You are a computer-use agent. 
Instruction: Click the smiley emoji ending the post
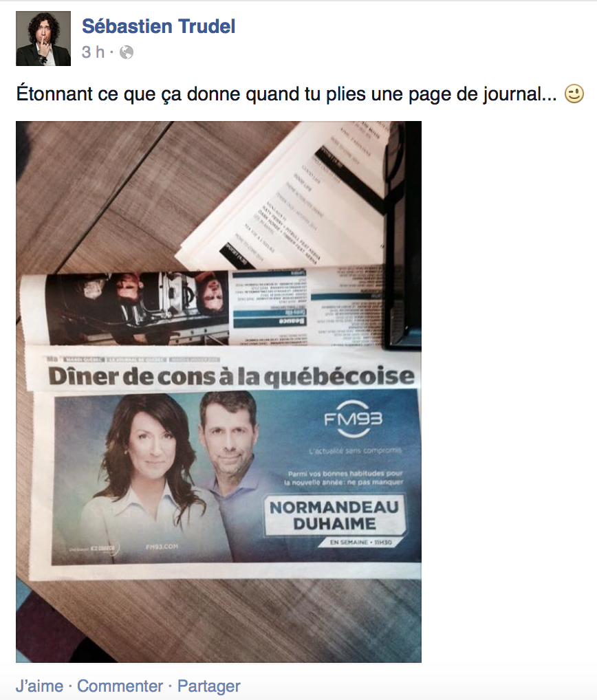574,94
